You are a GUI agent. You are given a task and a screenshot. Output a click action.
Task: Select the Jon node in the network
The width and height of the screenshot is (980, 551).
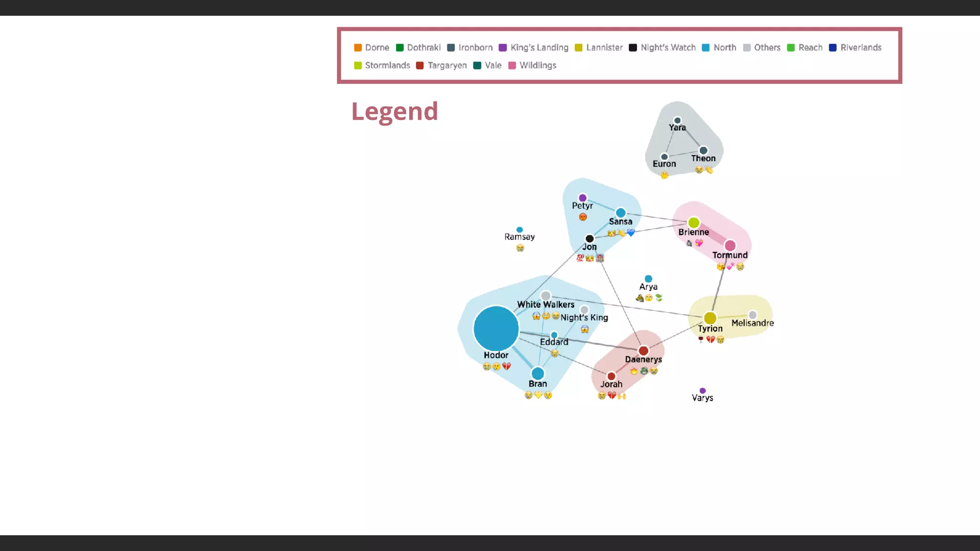[590, 239]
